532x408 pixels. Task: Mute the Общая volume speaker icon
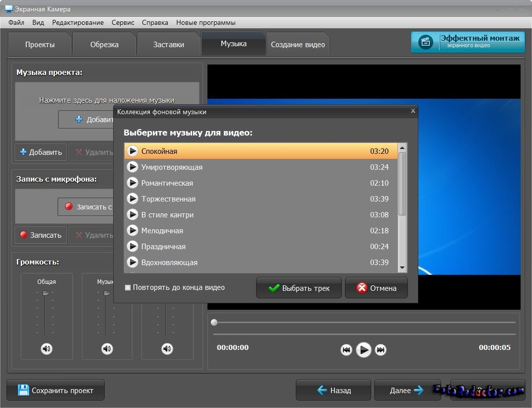tap(47, 348)
